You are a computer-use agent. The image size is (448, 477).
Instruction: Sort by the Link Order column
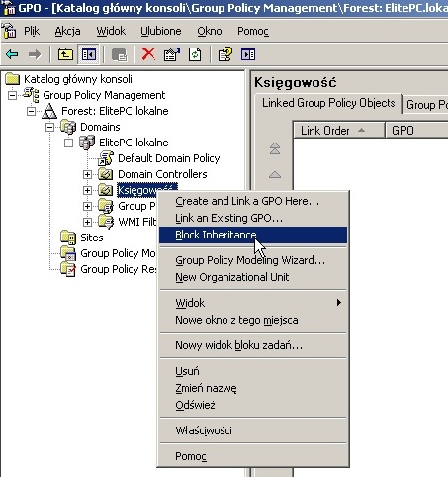[x=339, y=131]
